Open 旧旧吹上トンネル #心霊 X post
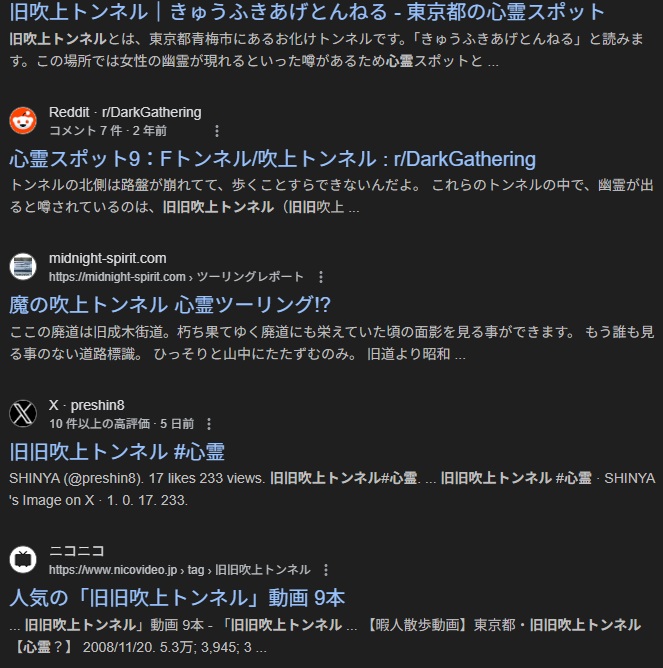 (x=117, y=452)
